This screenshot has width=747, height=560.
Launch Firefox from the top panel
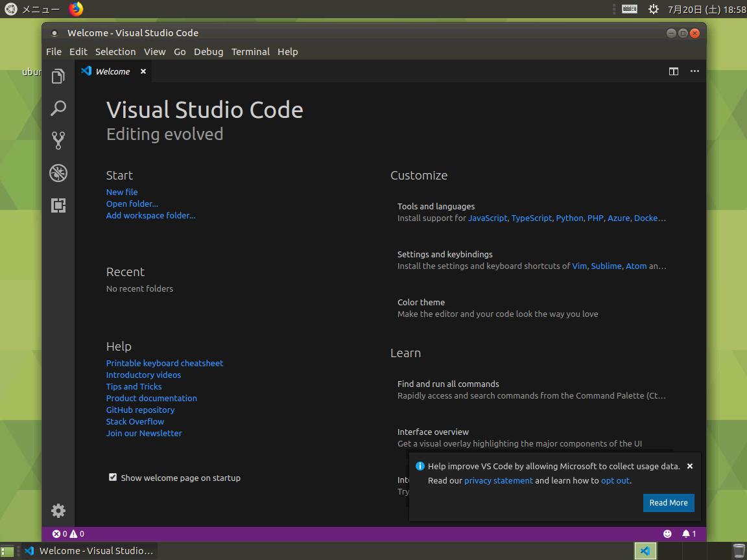point(76,9)
